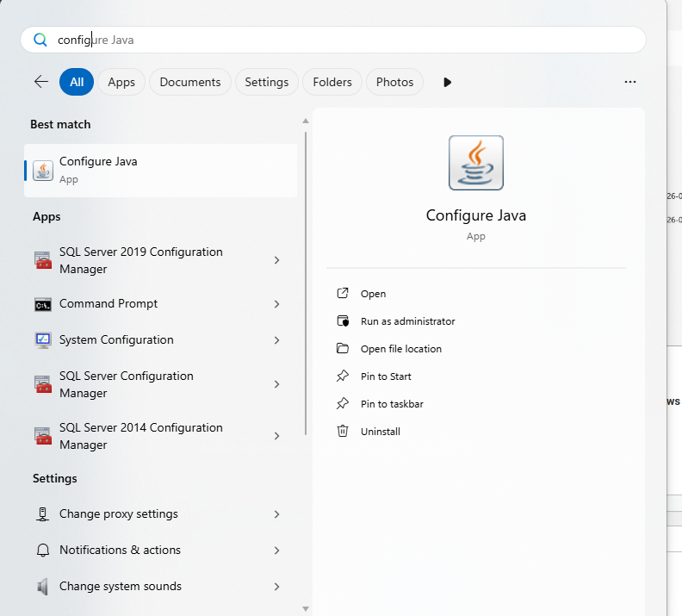Go back with the left arrow

[40, 81]
